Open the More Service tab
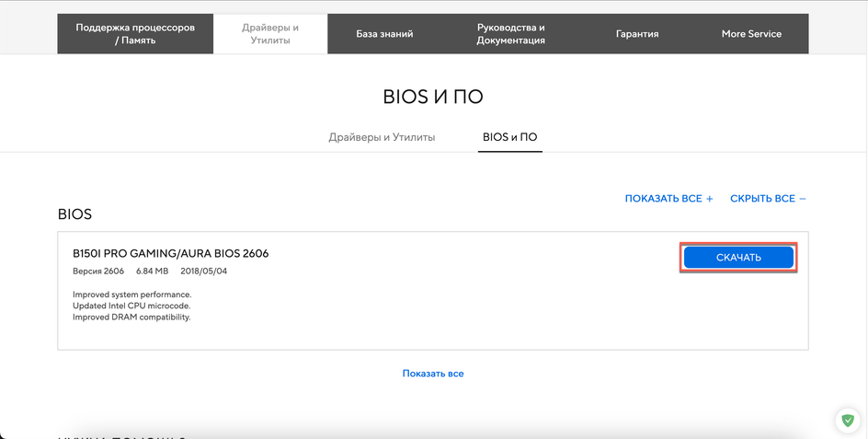The width and height of the screenshot is (868, 439). tap(751, 34)
